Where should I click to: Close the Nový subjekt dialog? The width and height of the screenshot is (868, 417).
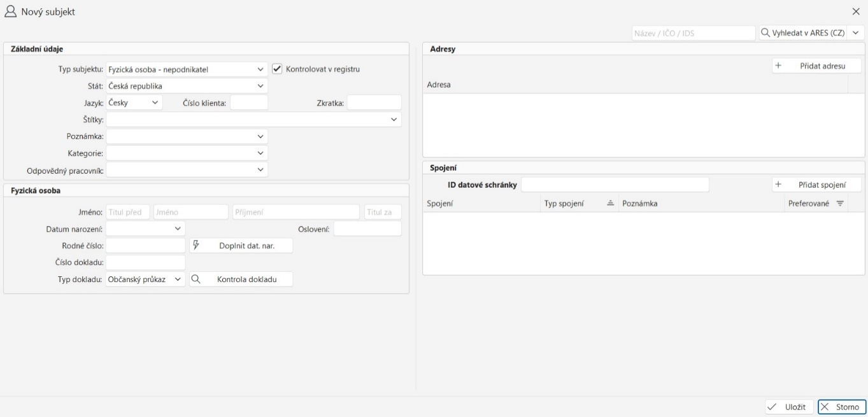point(856,11)
